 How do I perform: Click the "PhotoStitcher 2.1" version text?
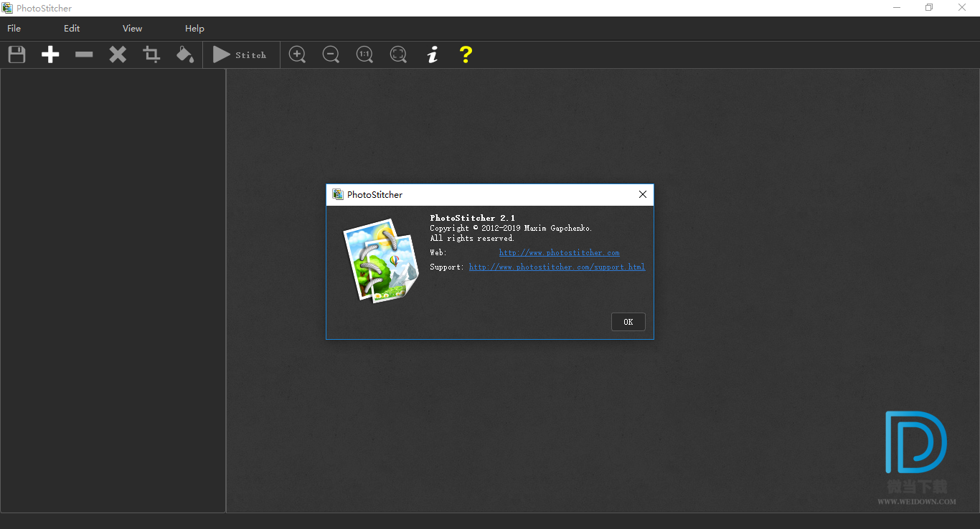(473, 218)
